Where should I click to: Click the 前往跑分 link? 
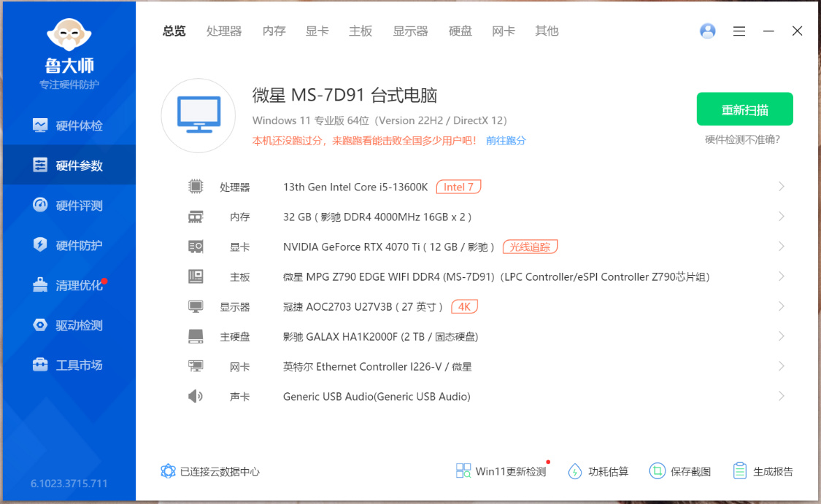(506, 141)
